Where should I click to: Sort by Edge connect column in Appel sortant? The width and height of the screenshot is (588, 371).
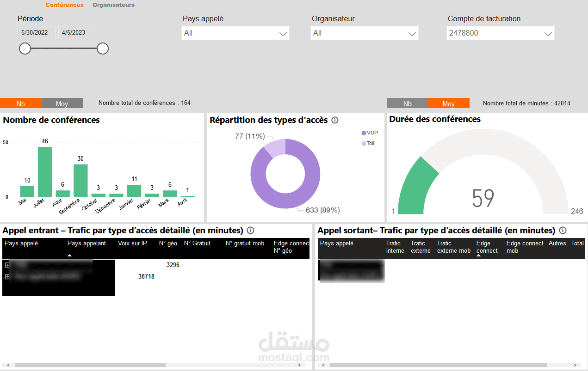click(x=487, y=247)
